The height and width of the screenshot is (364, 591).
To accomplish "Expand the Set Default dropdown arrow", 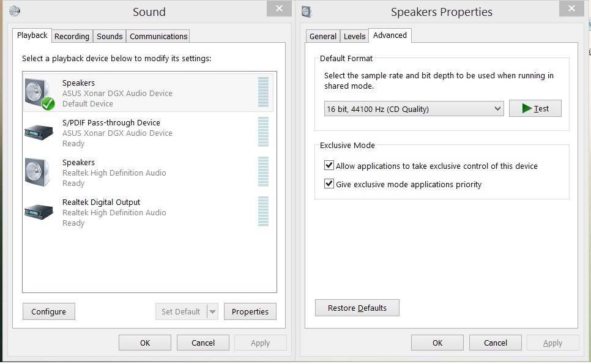I will [212, 311].
